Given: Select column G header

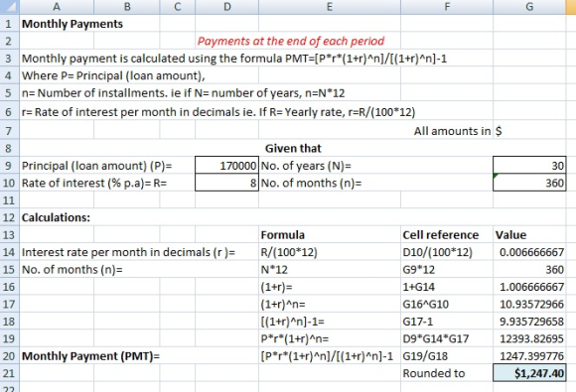Looking at the screenshot, I should 529,7.
